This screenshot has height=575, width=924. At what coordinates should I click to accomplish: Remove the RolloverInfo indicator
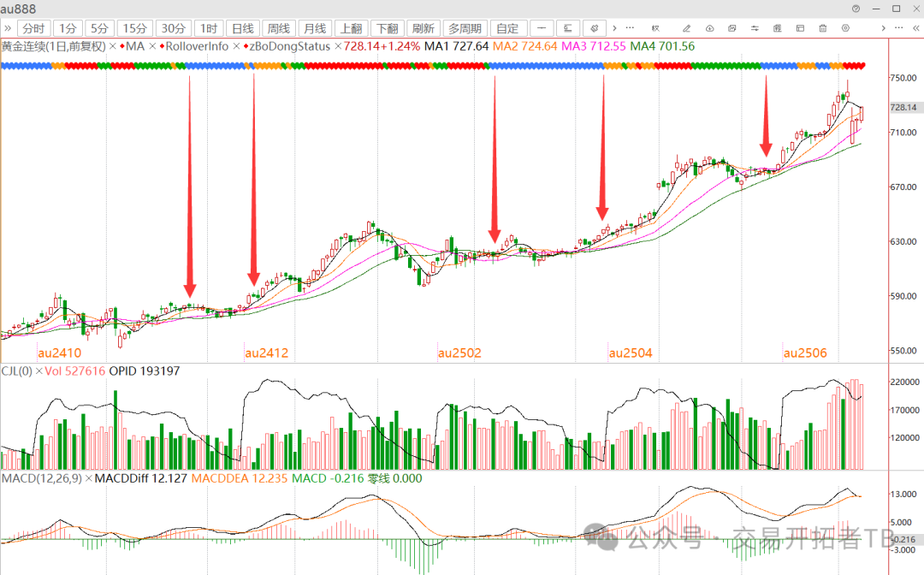(x=236, y=46)
